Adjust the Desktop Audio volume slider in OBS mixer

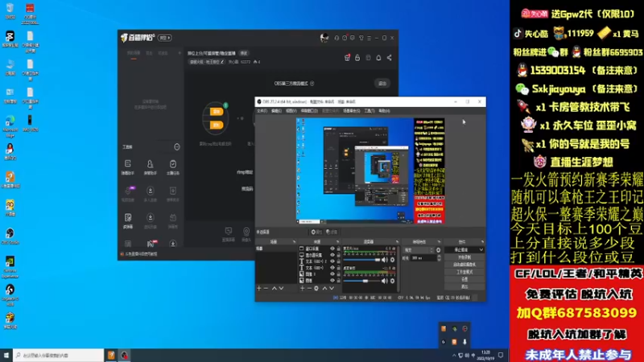click(362, 281)
